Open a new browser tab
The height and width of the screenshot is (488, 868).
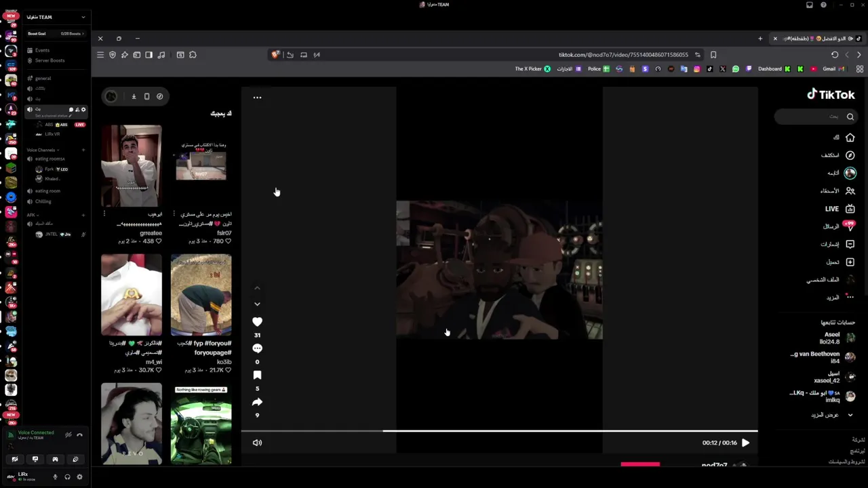[x=760, y=39]
